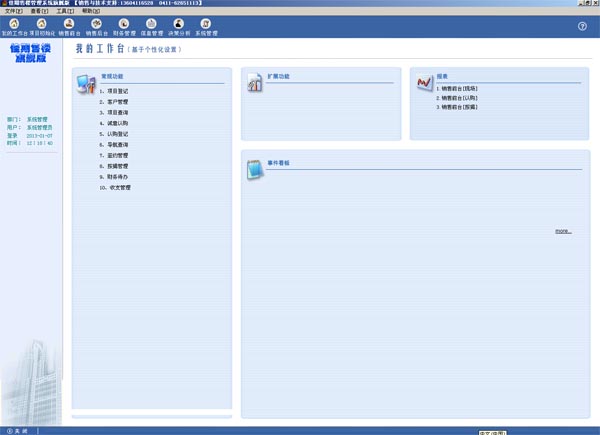Open report 1. 销售前台 [现场]
This screenshot has height=435, width=600.
point(457,88)
